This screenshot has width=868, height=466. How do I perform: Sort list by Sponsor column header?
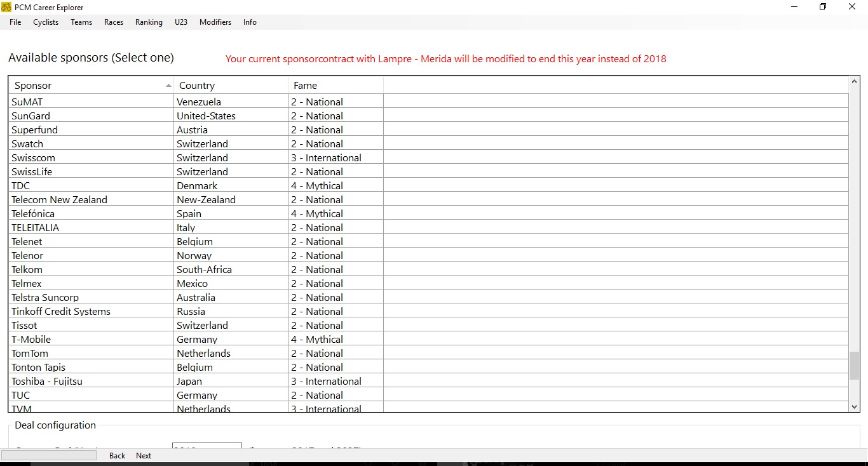[89, 86]
